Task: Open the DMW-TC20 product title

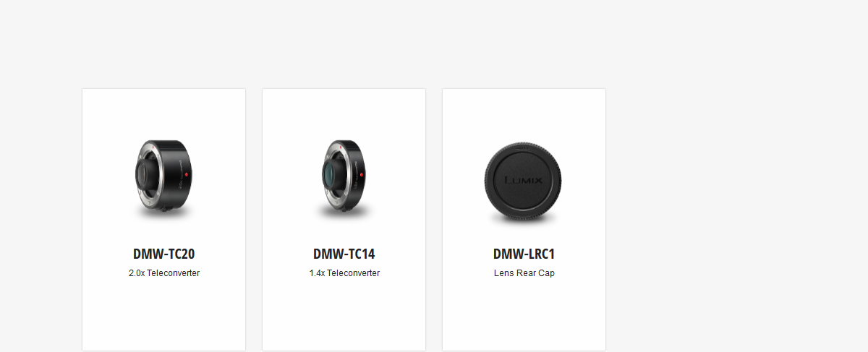Action: point(163,254)
